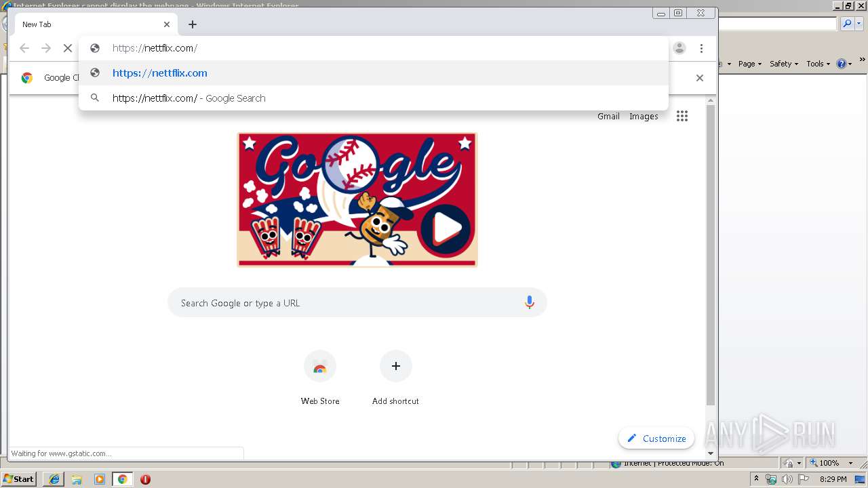Click the Internet Explorer help icon

842,64
